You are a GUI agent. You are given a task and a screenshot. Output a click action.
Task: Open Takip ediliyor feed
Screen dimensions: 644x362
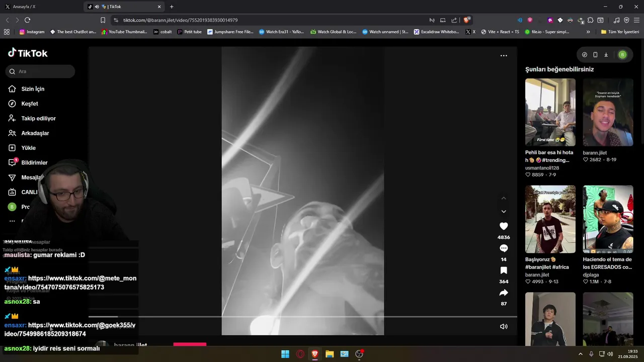click(38, 118)
